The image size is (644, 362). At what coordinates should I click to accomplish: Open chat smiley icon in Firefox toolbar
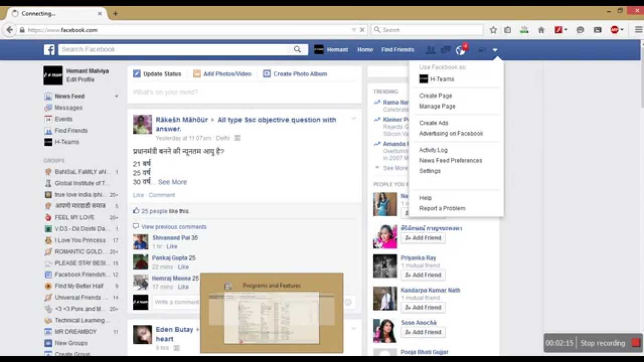pos(580,30)
